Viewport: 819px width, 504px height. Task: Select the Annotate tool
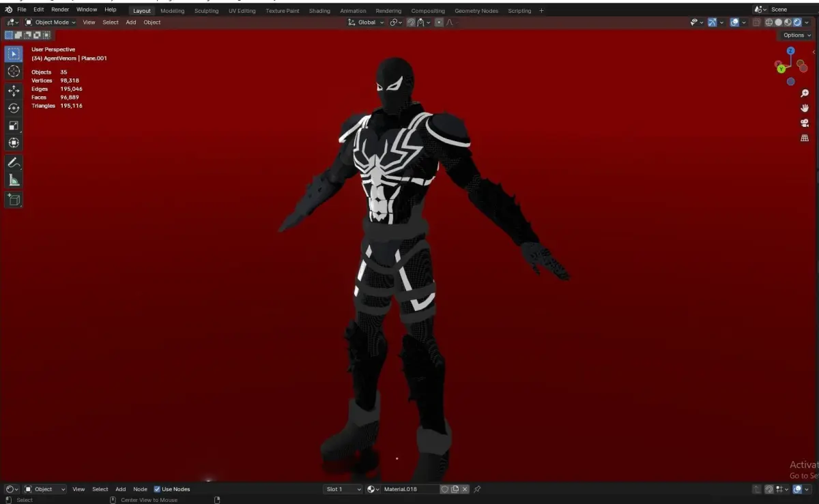pos(14,163)
